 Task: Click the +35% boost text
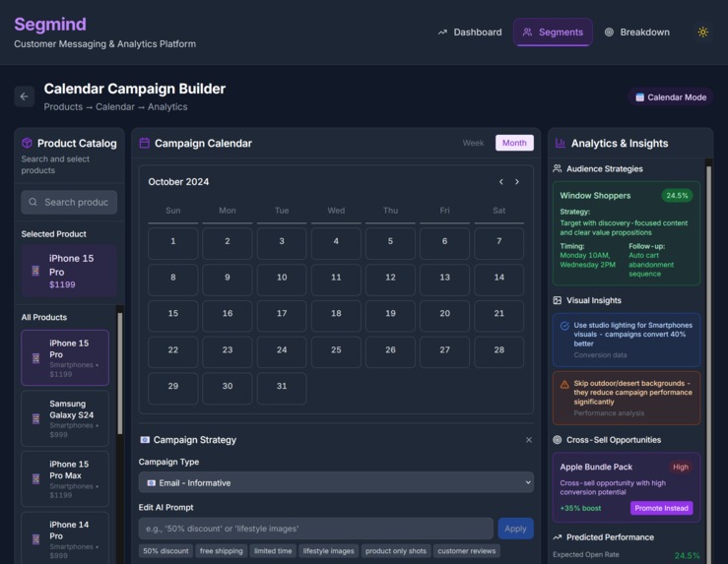pos(580,508)
